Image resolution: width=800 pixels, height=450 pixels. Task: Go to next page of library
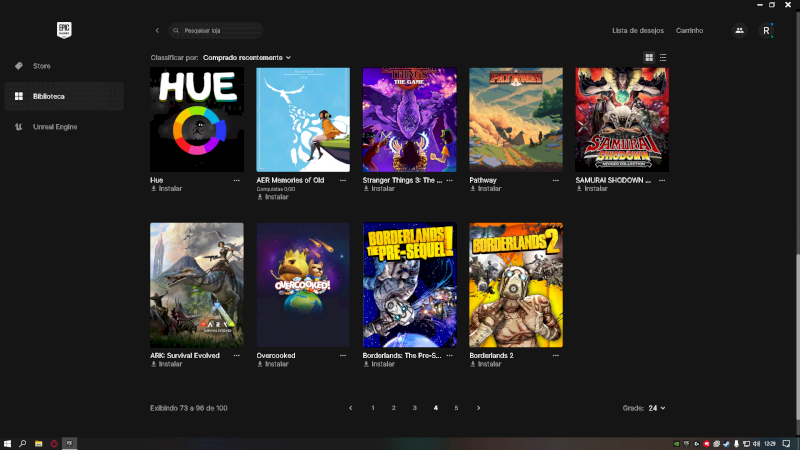click(478, 408)
